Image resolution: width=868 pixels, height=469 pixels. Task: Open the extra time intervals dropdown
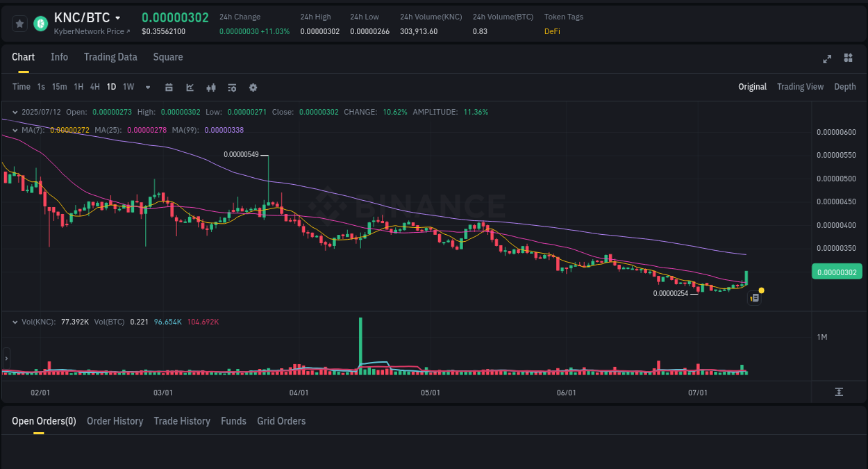pos(147,87)
